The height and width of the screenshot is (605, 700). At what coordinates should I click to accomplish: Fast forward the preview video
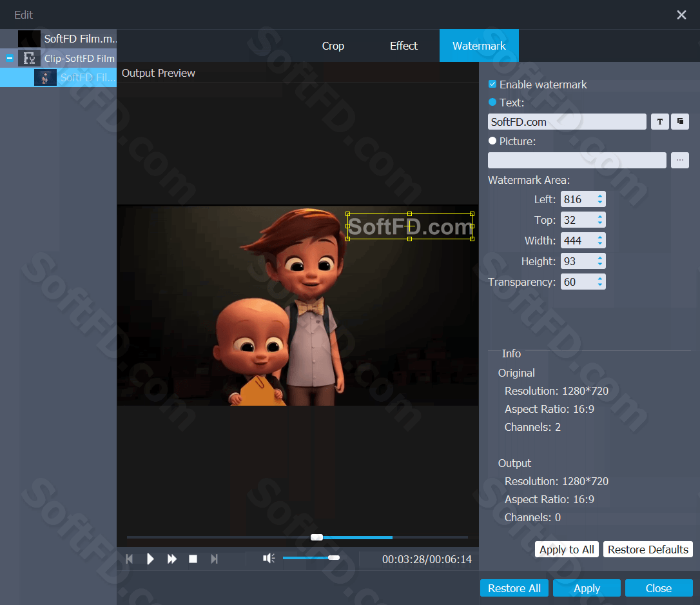[x=172, y=559]
